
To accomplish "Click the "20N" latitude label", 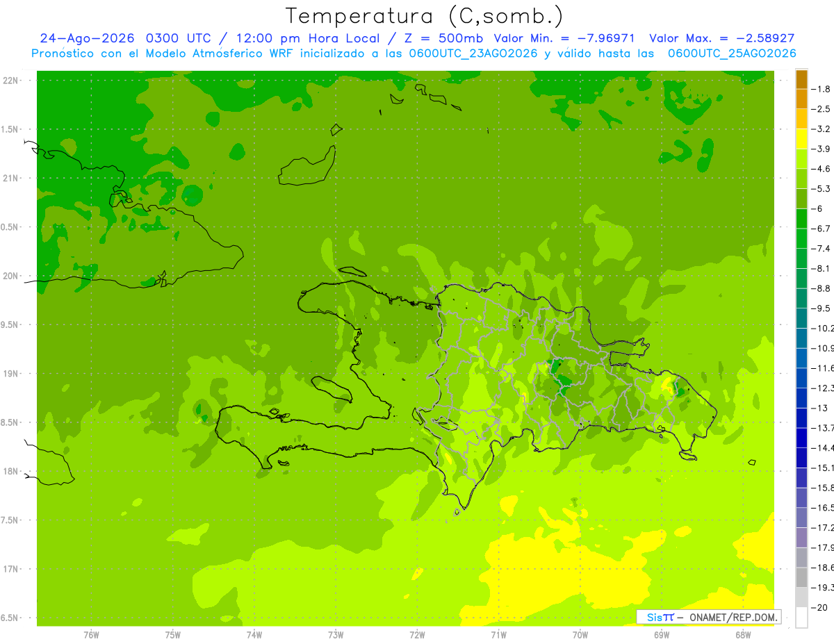I will pos(10,276).
